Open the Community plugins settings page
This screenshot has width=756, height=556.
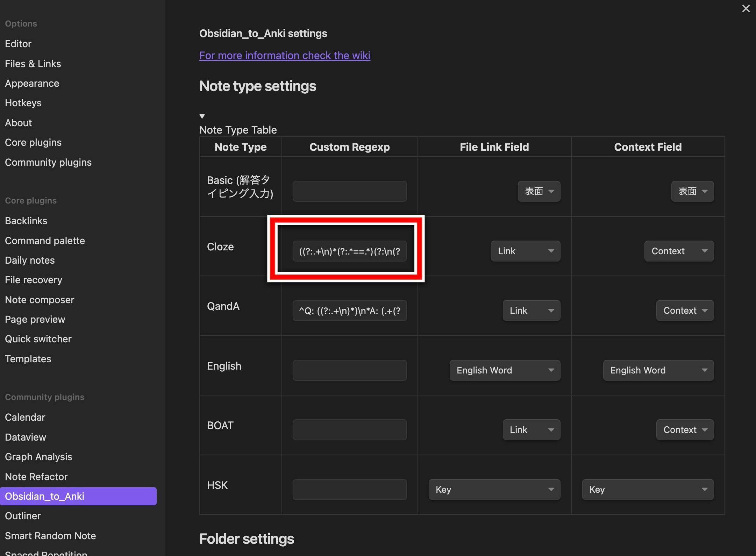48,162
